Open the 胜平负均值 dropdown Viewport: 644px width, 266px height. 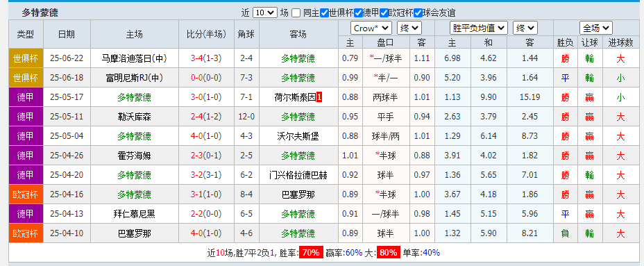478,28
